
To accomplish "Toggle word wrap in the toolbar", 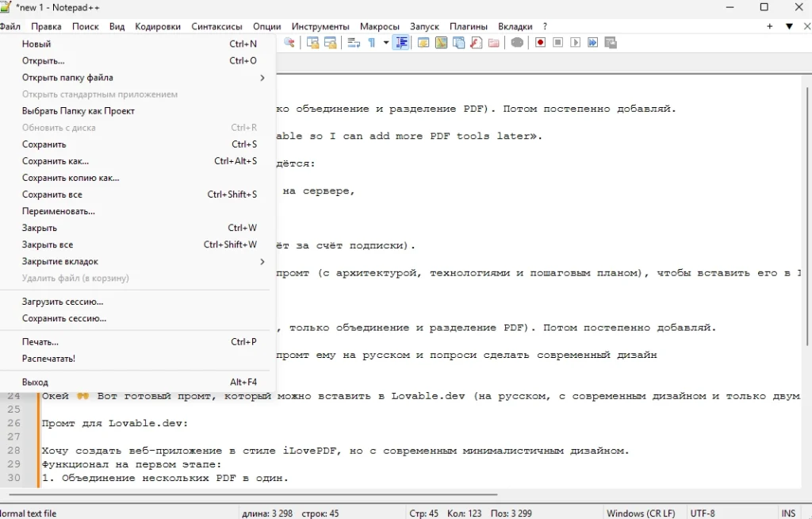I will (x=354, y=43).
